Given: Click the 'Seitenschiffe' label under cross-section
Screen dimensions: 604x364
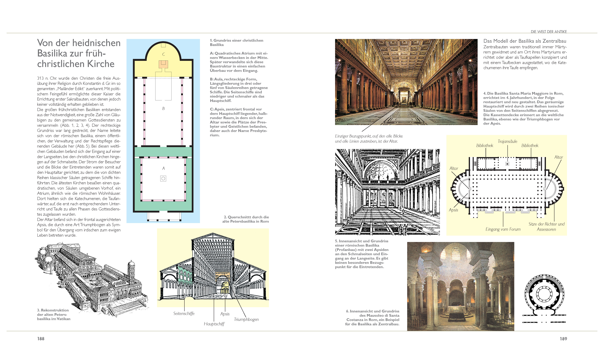Looking at the screenshot, I should click(184, 314).
